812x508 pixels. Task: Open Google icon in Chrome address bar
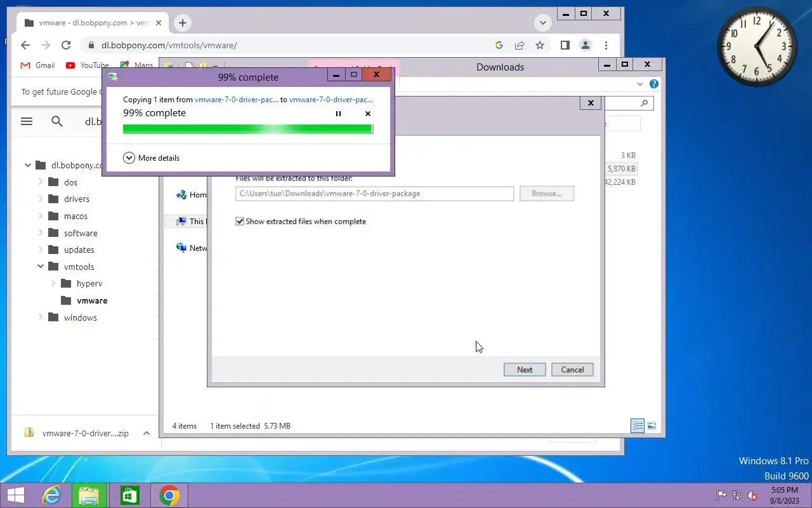click(499, 45)
